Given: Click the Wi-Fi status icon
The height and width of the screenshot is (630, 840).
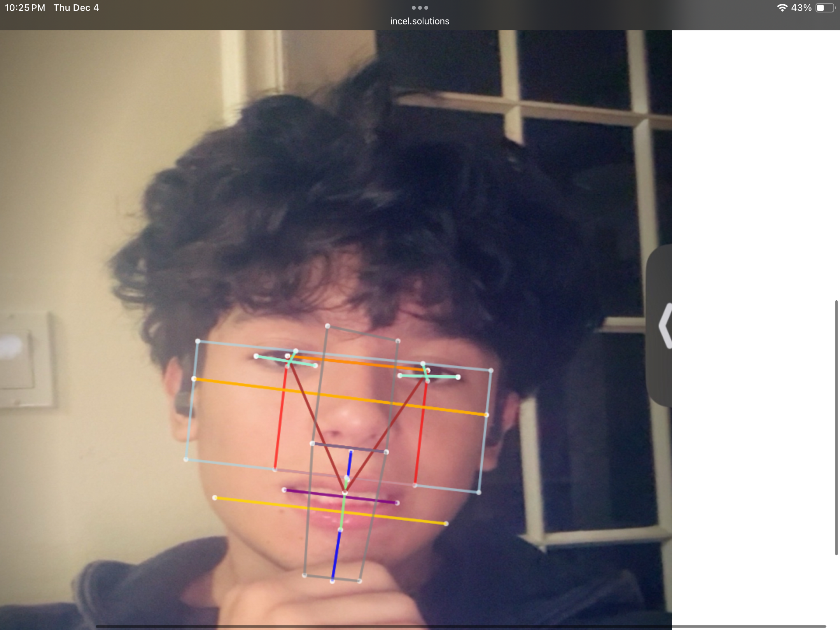Looking at the screenshot, I should coord(782,8).
